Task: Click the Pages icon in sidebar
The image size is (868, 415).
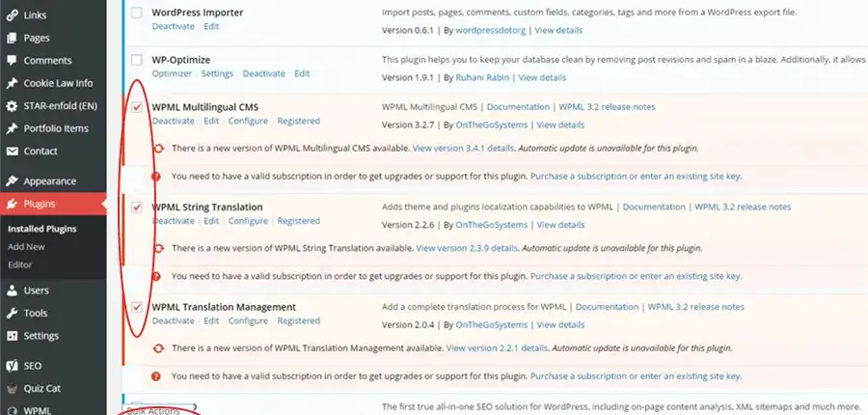Action: coord(12,38)
